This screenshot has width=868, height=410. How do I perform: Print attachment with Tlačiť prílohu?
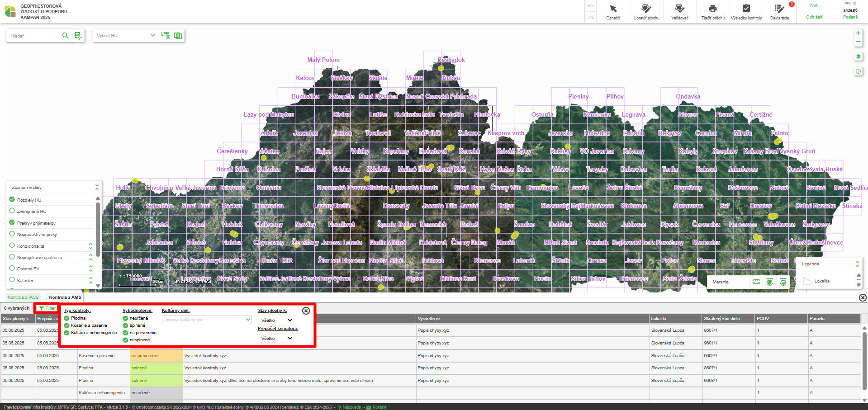tap(712, 9)
